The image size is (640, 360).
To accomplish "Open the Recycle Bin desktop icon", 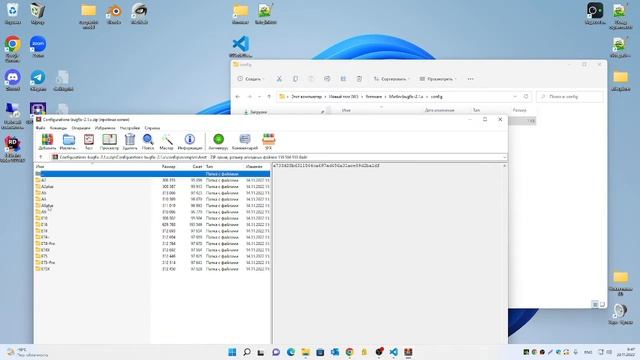I will [13, 13].
